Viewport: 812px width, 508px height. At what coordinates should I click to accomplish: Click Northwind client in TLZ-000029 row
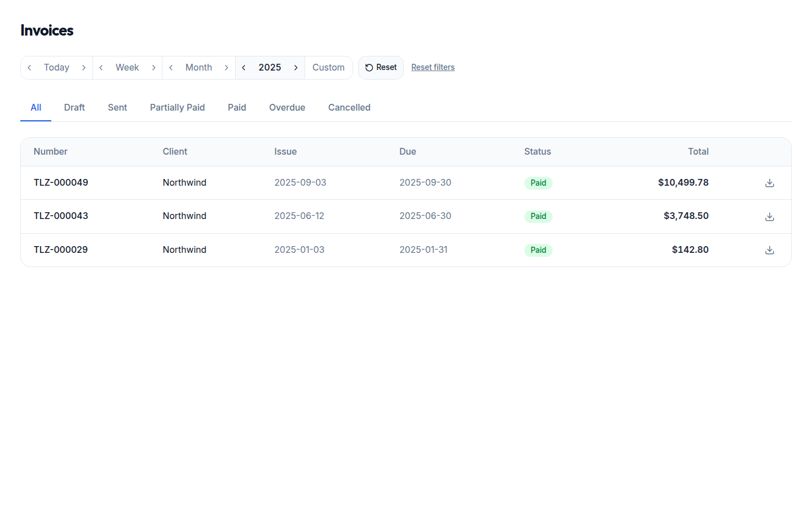(184, 250)
